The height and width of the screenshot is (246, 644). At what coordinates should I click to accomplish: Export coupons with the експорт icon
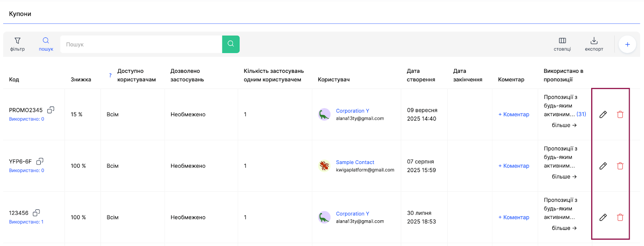pyautogui.click(x=594, y=44)
